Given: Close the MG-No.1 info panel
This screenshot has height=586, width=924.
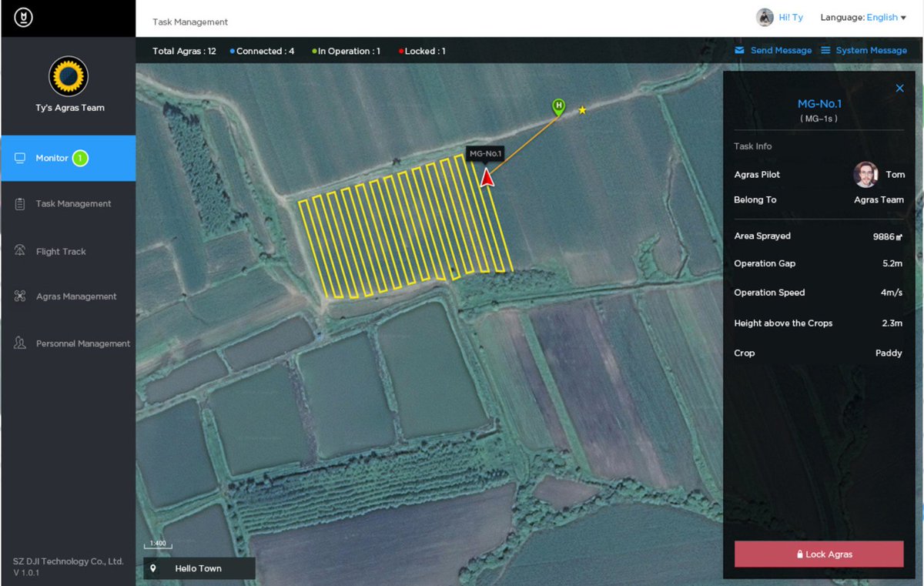Looking at the screenshot, I should coord(899,89).
